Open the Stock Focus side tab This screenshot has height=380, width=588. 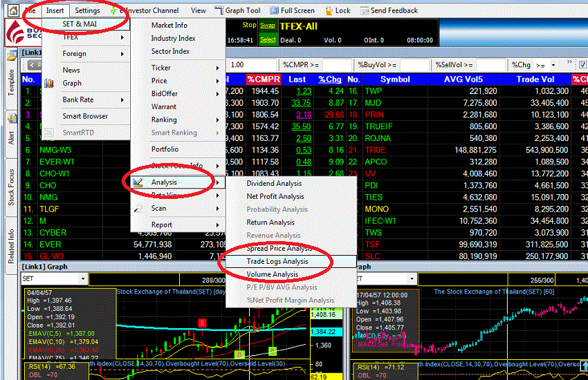pyautogui.click(x=11, y=187)
